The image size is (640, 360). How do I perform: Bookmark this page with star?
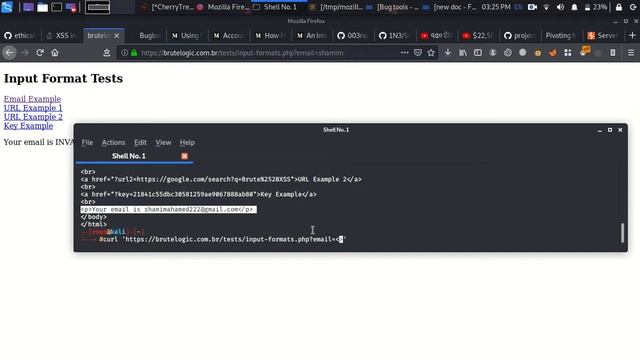point(431,53)
